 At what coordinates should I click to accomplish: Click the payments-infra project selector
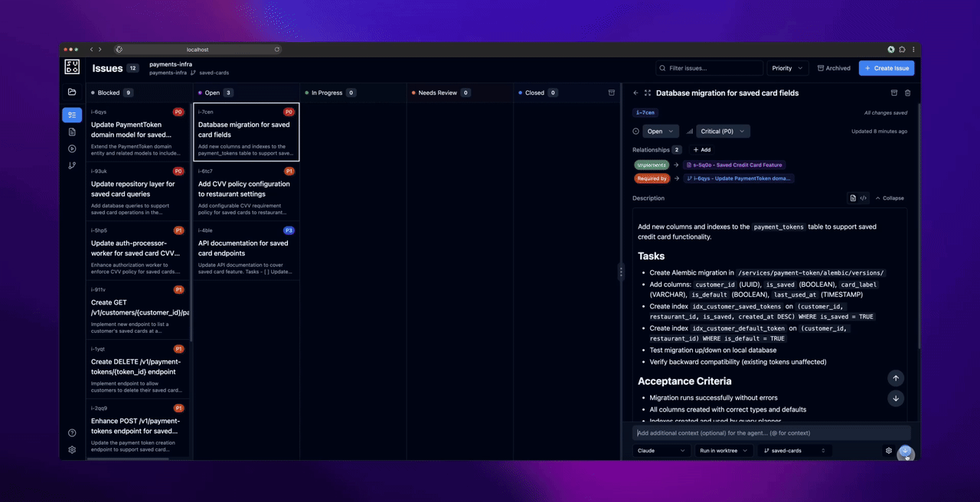171,64
